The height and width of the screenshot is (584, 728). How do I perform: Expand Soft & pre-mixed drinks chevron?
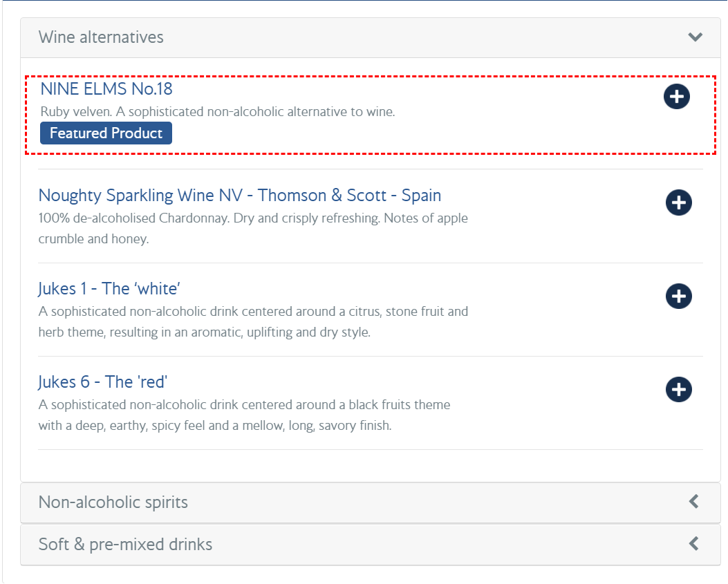694,543
